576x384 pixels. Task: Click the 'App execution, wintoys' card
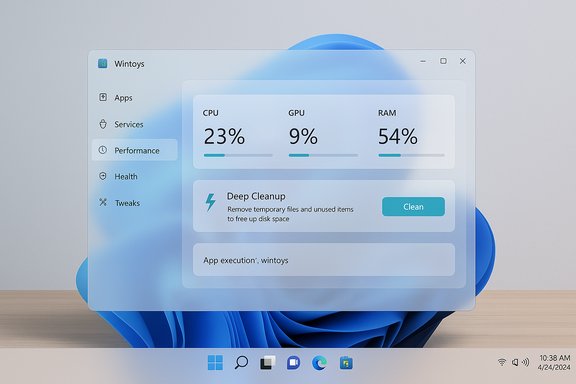click(324, 259)
